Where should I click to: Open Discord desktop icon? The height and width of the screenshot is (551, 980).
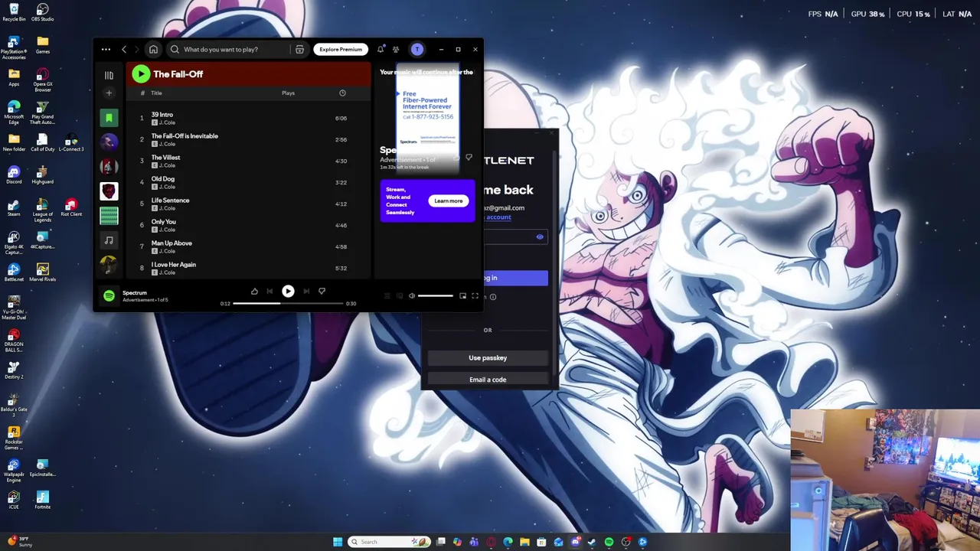coord(14,175)
